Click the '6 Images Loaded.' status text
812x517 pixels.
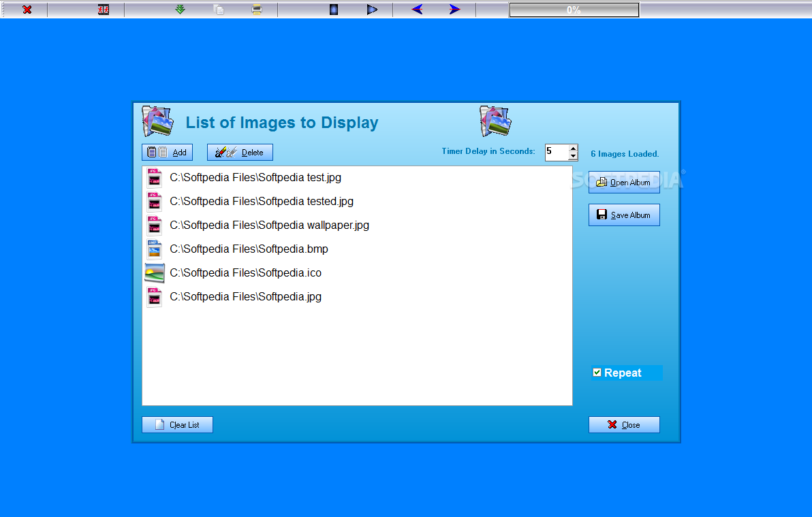(x=625, y=154)
